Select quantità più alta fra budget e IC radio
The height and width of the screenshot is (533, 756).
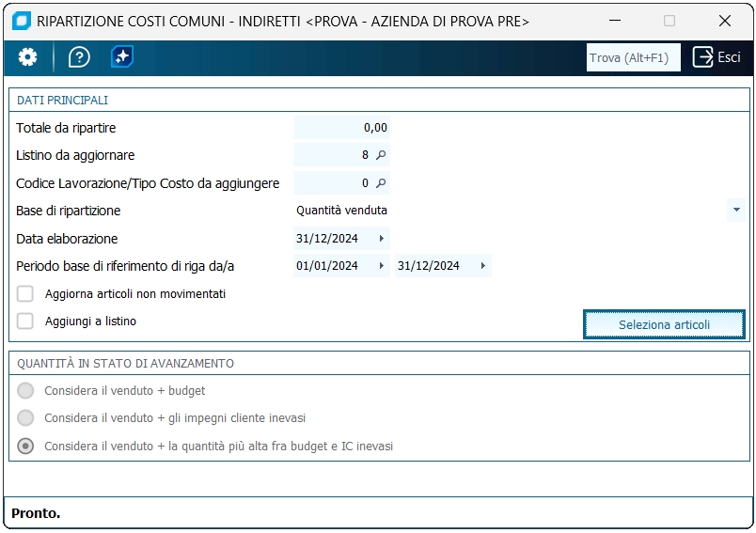click(x=25, y=446)
